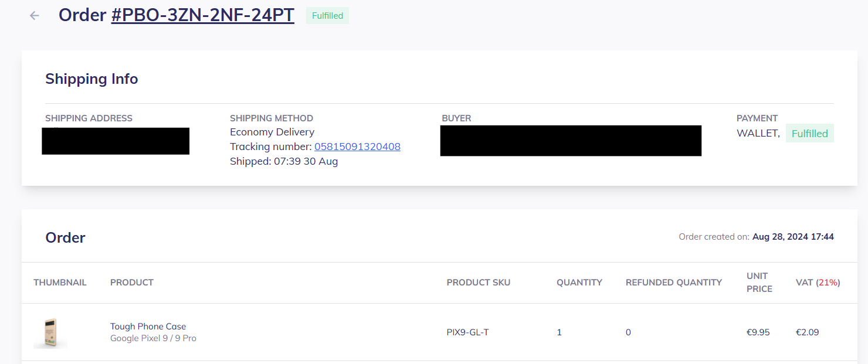Click the Refunded Quantity column header

click(673, 283)
